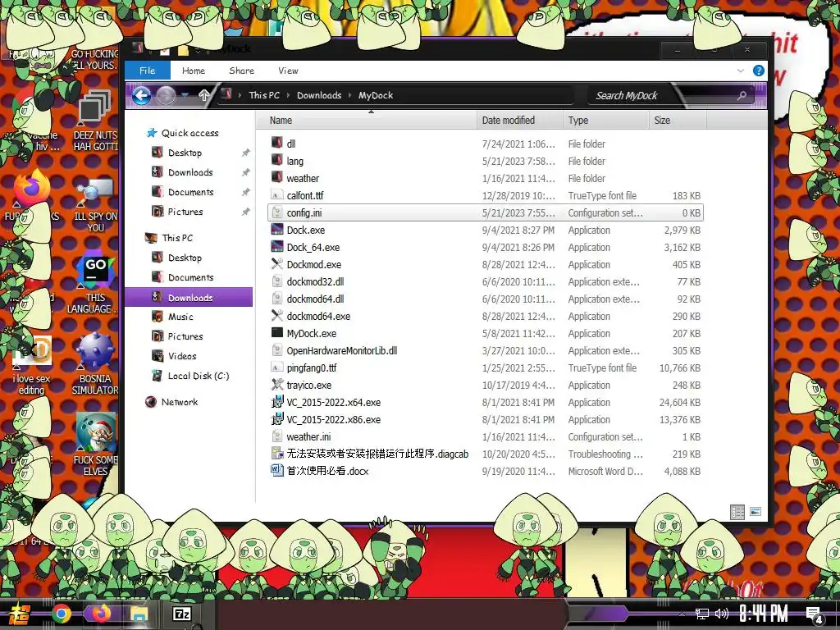Viewport: 840px width, 630px height.
Task: Sort files by the Size column
Action: [x=678, y=121]
